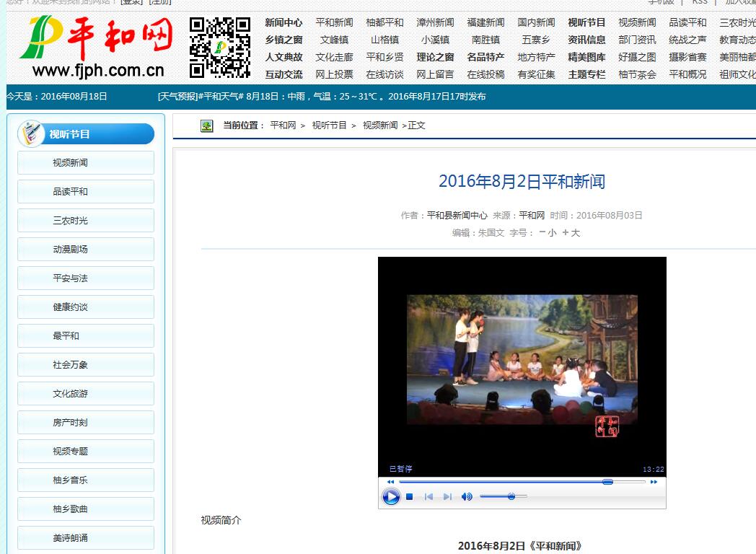Open 五寨乡 town link
Viewport: 756px width, 554px height.
coord(536,40)
